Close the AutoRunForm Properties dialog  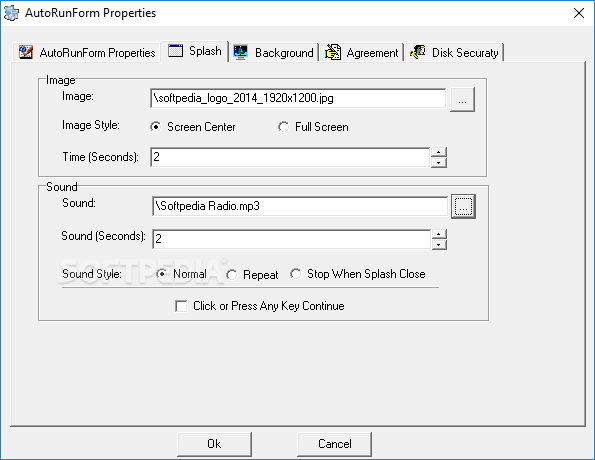pos(579,13)
